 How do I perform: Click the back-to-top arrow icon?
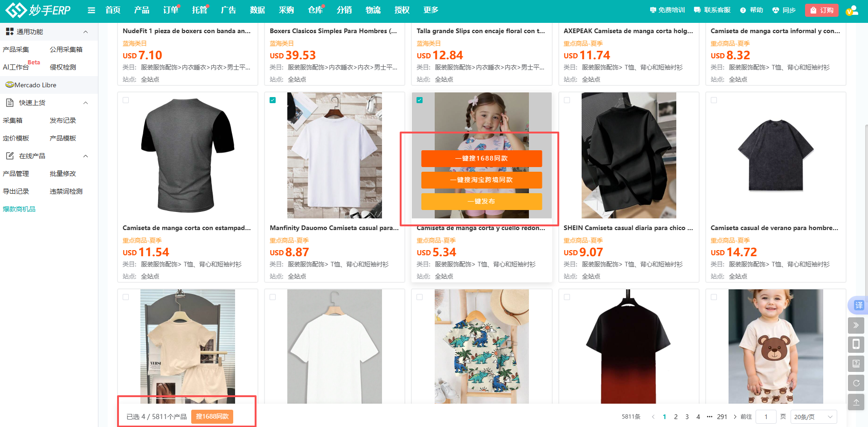(x=856, y=402)
